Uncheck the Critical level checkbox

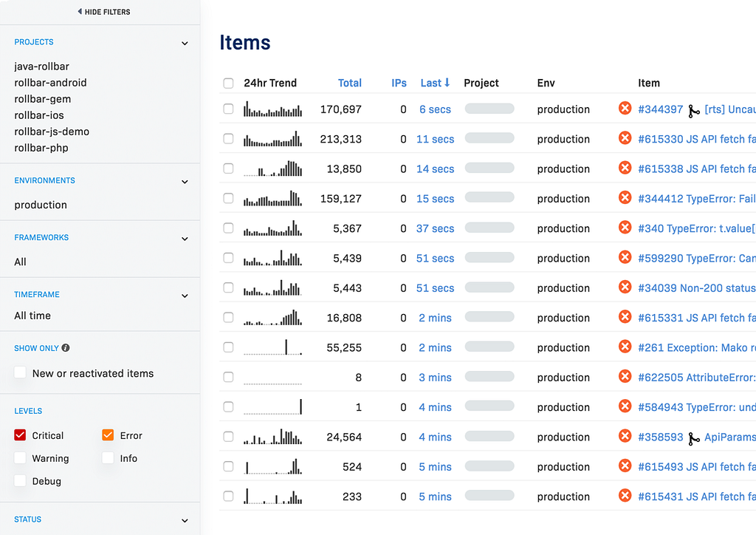point(20,435)
